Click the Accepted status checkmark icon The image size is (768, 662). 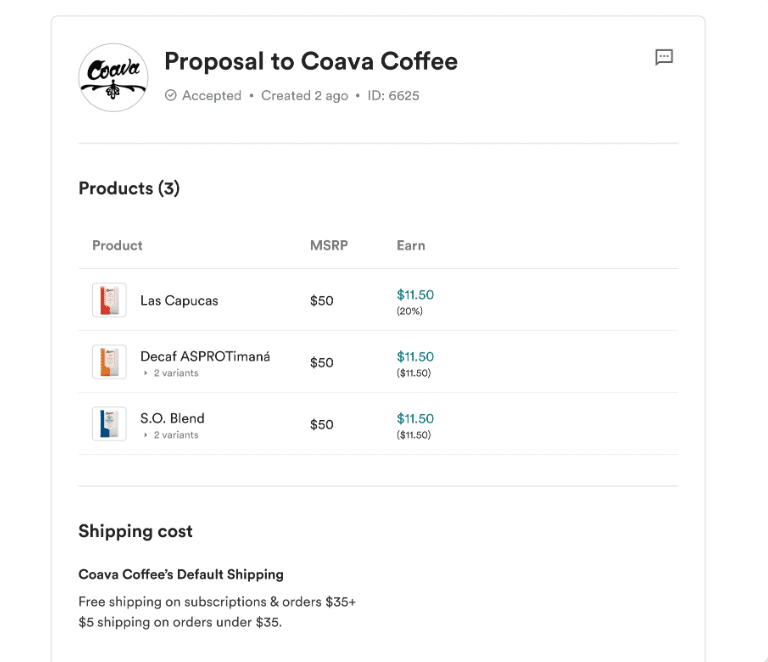pos(170,96)
